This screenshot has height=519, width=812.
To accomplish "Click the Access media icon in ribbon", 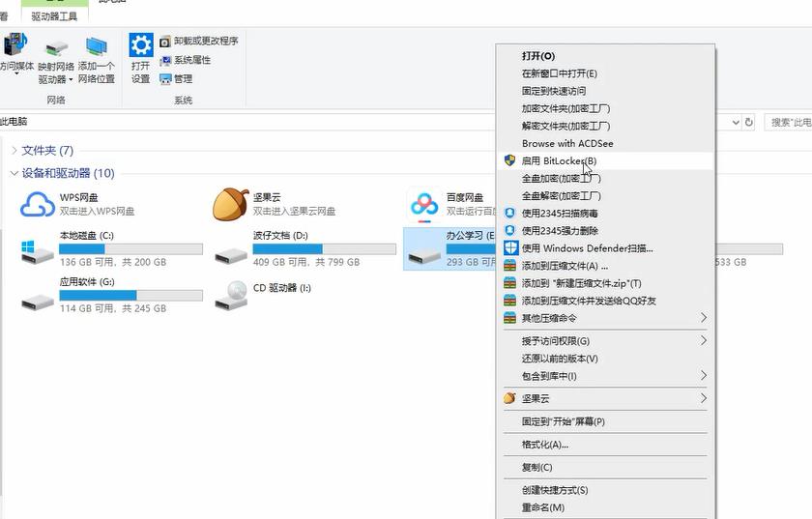I will (x=15, y=44).
